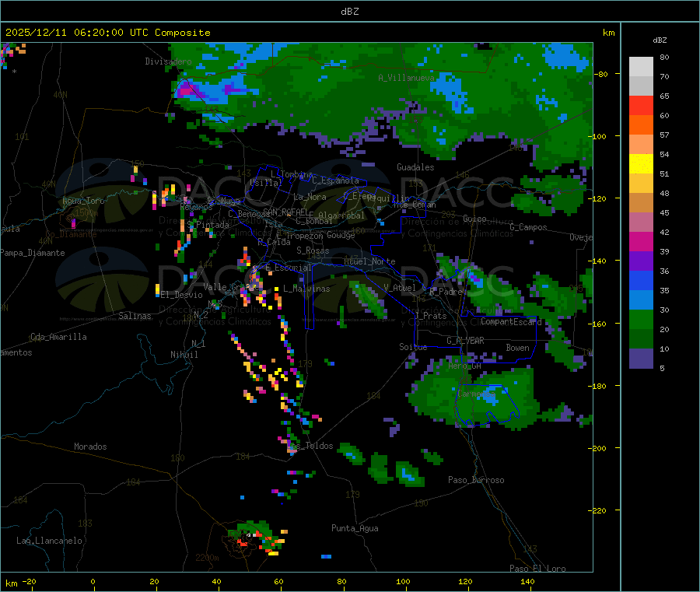Click the magenta echo cell below Divisadero
Viewport: 700px width, 592px height.
coord(186,89)
